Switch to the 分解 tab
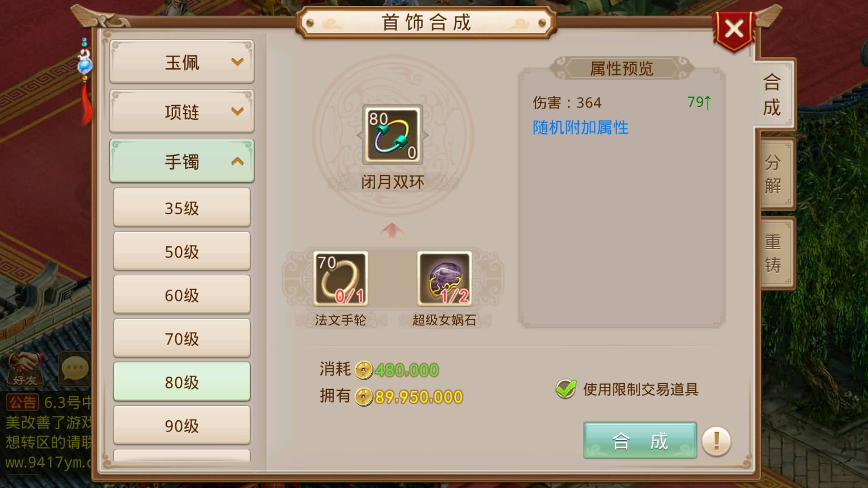868x488 pixels. pyautogui.click(x=774, y=174)
